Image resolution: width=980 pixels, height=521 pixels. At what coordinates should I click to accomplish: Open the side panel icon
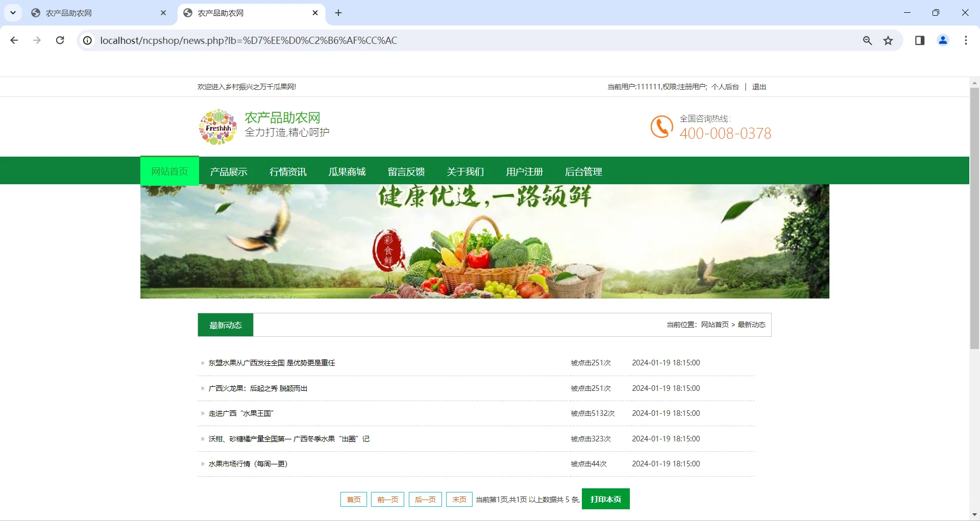coord(920,40)
